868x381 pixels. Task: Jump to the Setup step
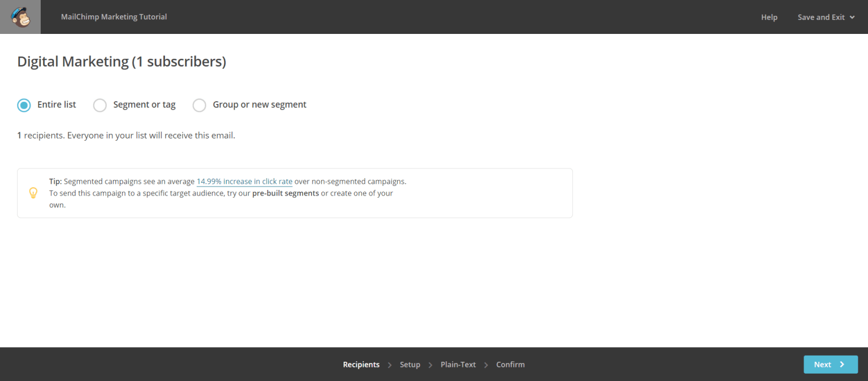point(410,365)
